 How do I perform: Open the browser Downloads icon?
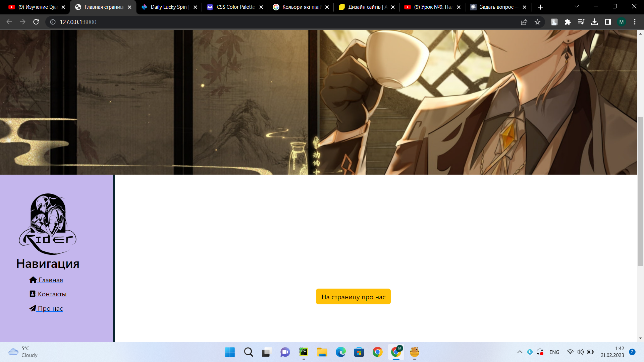click(x=594, y=22)
